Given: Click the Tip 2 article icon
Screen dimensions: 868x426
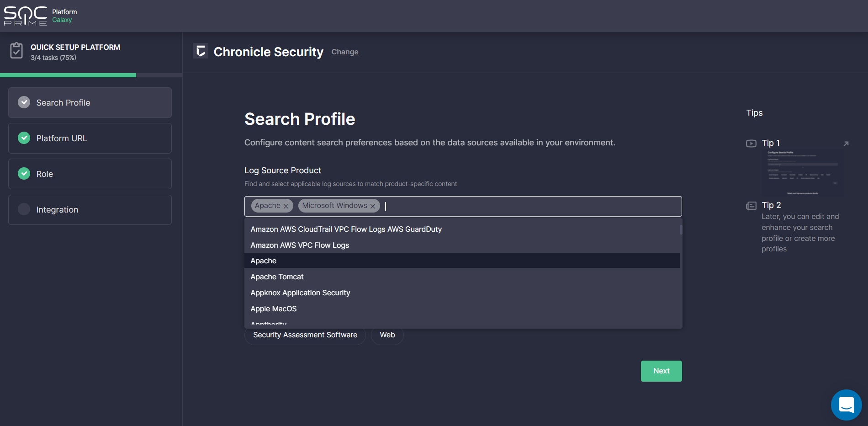Looking at the screenshot, I should (x=751, y=206).
